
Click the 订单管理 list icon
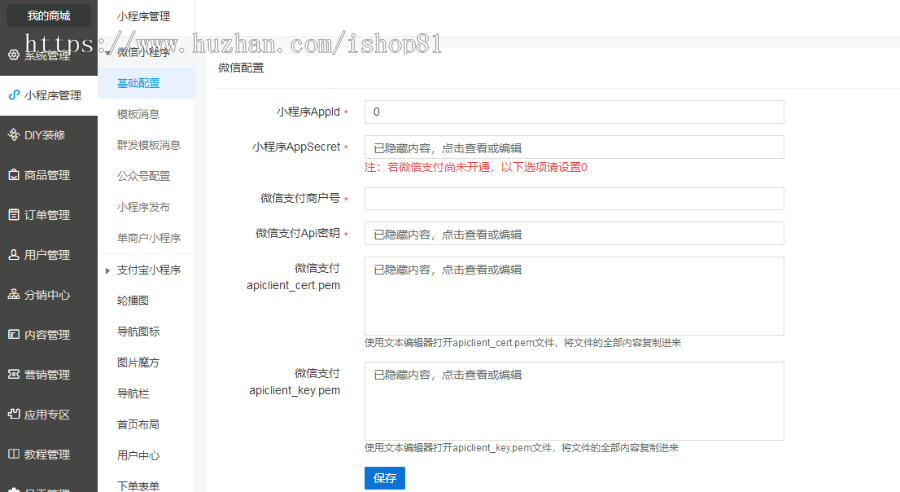(x=14, y=215)
